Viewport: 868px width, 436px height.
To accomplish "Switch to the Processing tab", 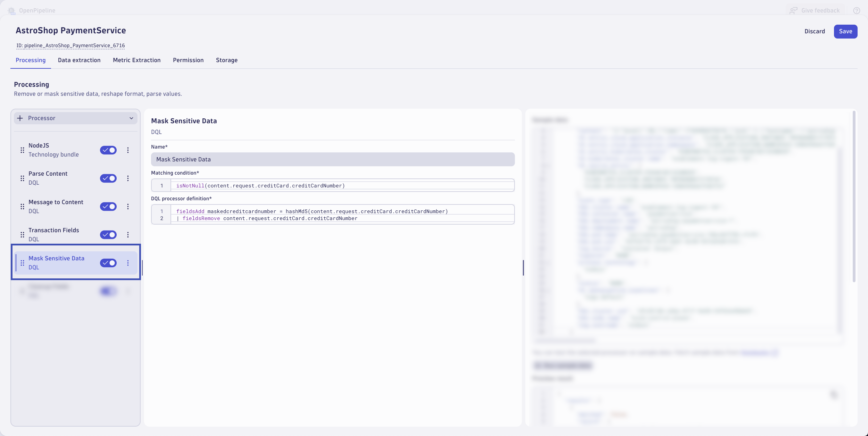I will [31, 60].
